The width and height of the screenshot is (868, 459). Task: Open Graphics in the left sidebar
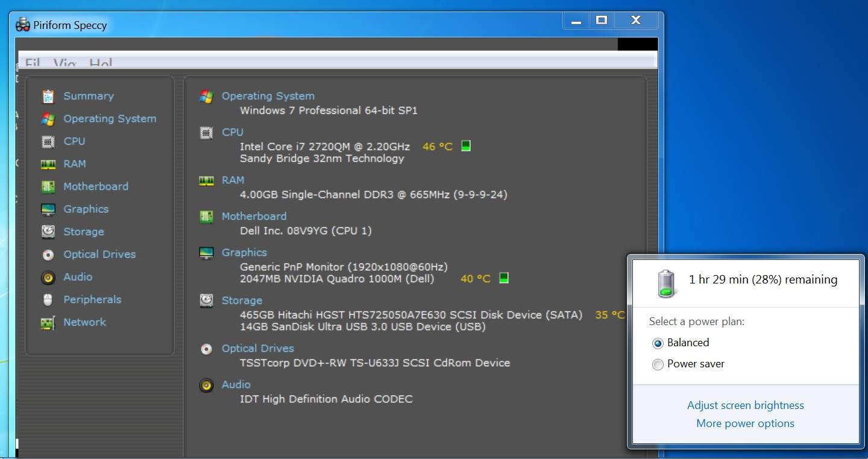[x=86, y=209]
